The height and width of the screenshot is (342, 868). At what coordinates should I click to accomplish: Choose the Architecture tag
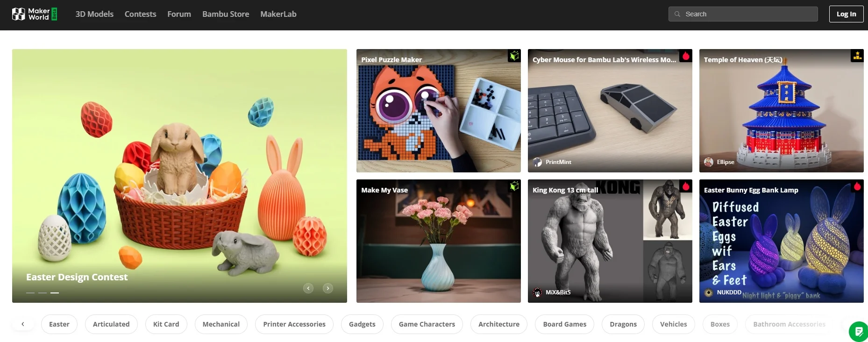point(499,324)
